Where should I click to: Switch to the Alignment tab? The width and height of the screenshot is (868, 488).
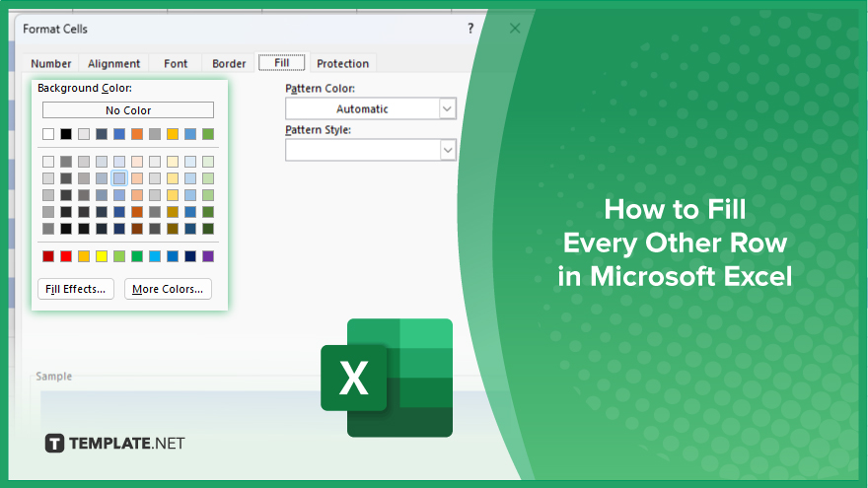click(x=113, y=64)
